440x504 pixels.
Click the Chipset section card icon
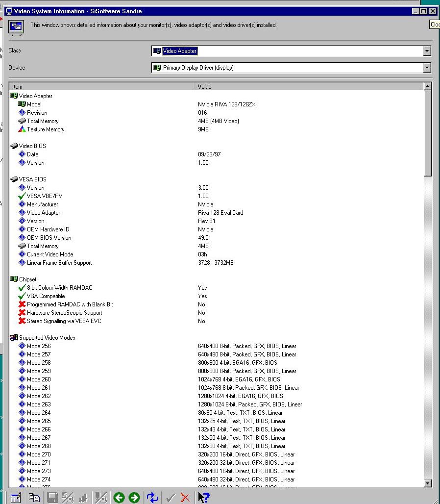tap(14, 279)
